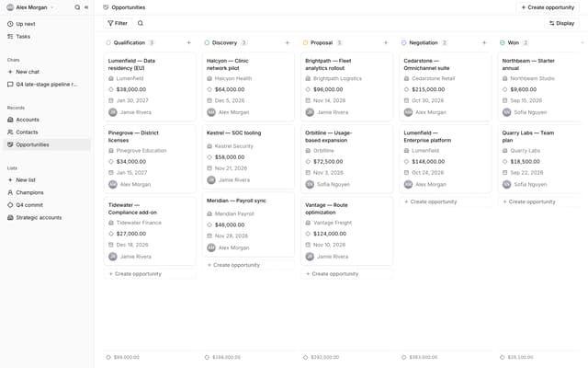The height and width of the screenshot is (368, 588).
Task: Open the Alex Morgan workspace dropdown
Action: click(30, 7)
